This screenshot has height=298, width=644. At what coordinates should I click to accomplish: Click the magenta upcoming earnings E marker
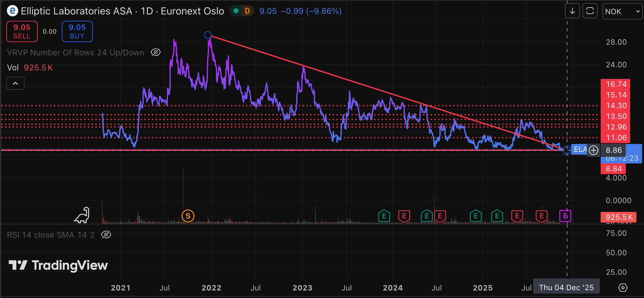pyautogui.click(x=565, y=216)
